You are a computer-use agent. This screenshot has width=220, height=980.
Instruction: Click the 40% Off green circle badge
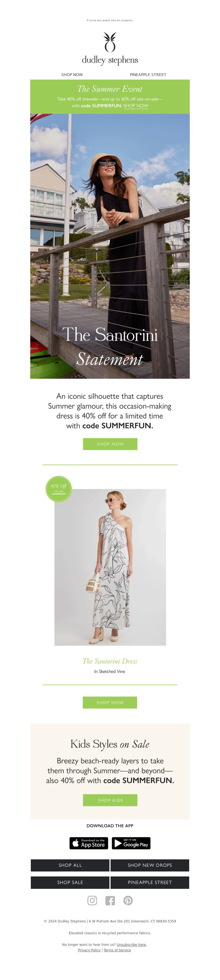point(59,489)
